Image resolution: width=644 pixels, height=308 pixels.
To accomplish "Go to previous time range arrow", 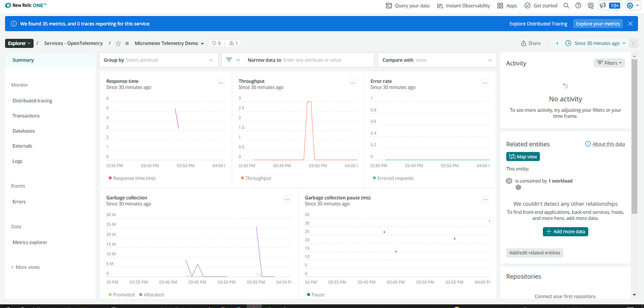I will (557, 43).
